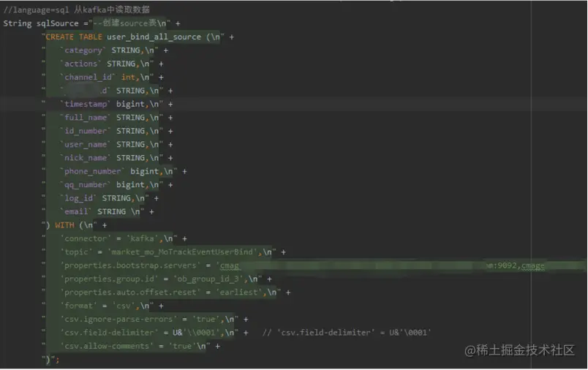Click the 'format' property key
The width and height of the screenshot is (588, 370).
pos(79,306)
